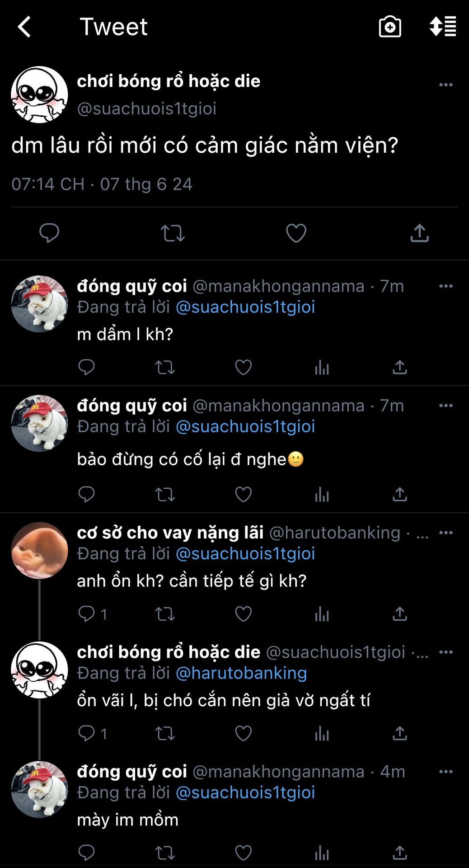The width and height of the screenshot is (469, 868).
Task: Open @suachuois1tgioi link in 'mày im mồm' reply
Action: tap(245, 793)
